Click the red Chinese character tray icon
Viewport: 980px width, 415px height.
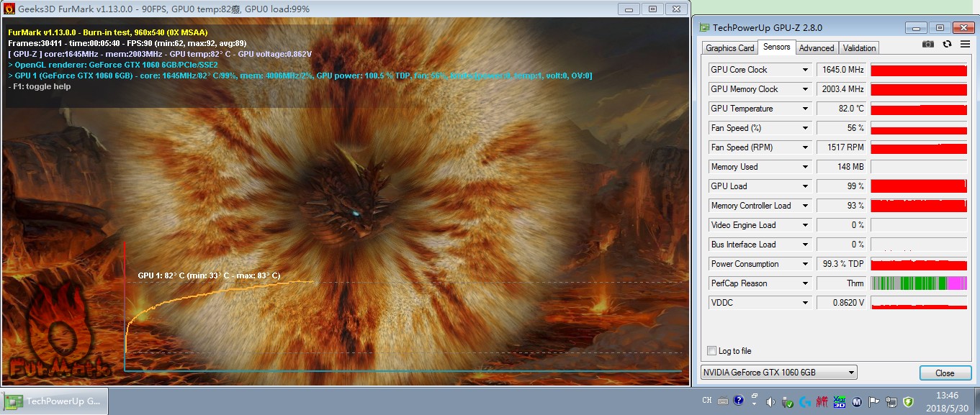coord(822,401)
